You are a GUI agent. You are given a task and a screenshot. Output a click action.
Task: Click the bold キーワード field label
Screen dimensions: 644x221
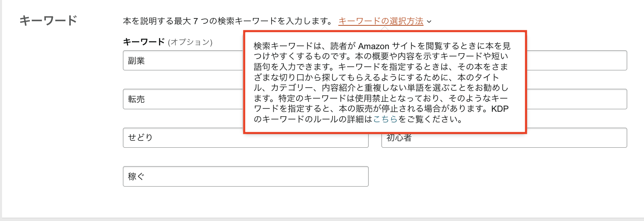point(144,42)
